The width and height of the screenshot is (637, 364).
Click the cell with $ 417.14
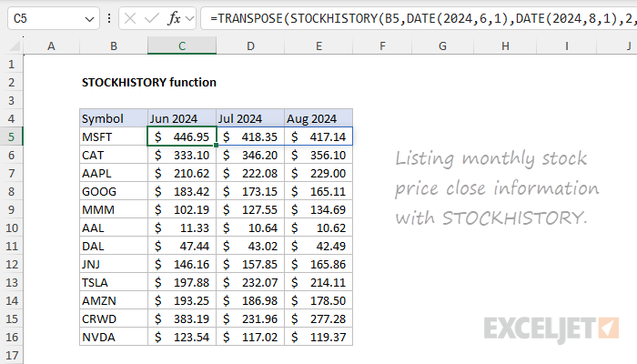(x=318, y=136)
